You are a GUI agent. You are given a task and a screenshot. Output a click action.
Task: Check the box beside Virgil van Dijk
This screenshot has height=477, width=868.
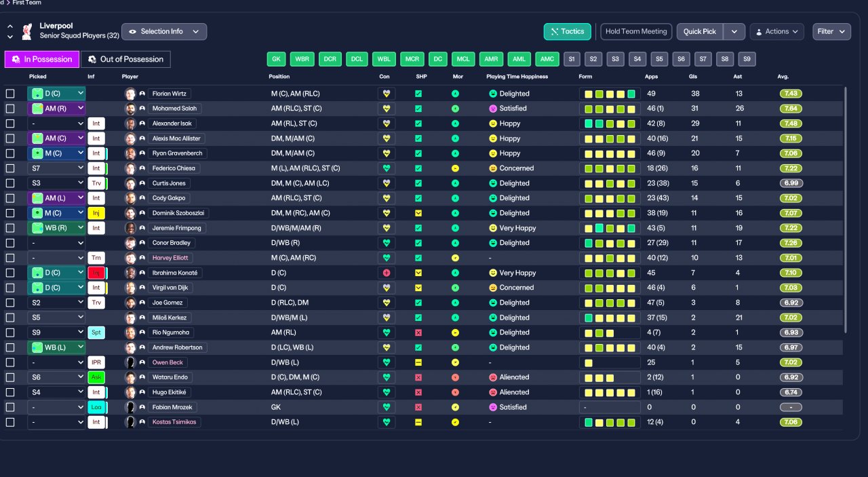click(10, 288)
